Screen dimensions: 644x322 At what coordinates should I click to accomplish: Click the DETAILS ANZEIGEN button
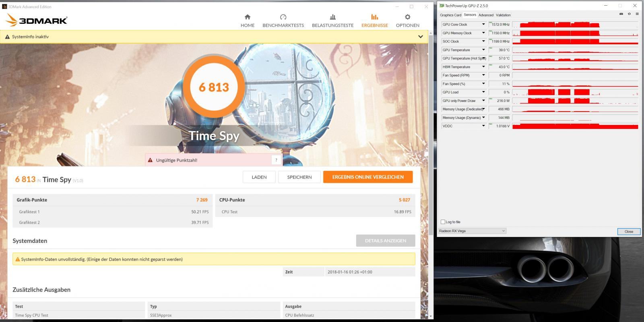(x=386, y=241)
